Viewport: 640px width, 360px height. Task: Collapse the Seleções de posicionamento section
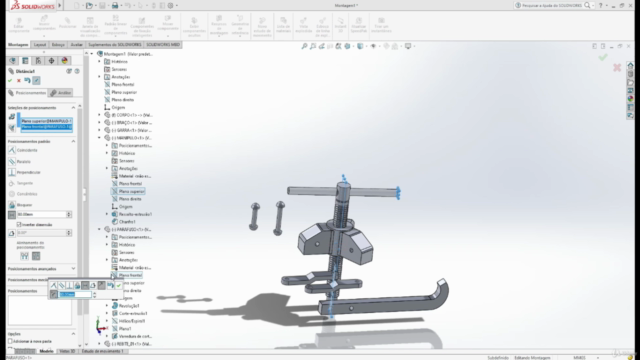point(73,108)
